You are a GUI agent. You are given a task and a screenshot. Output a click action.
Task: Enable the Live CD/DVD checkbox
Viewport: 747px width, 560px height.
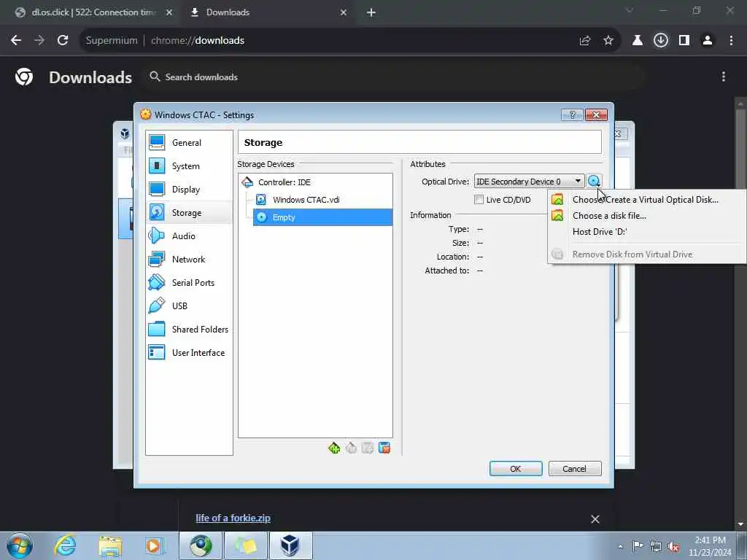click(479, 200)
